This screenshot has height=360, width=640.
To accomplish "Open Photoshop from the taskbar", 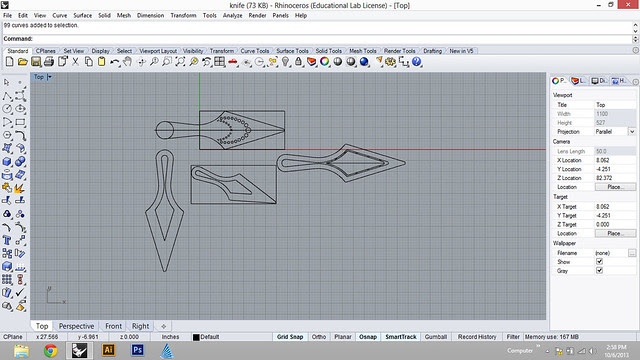I will point(138,350).
